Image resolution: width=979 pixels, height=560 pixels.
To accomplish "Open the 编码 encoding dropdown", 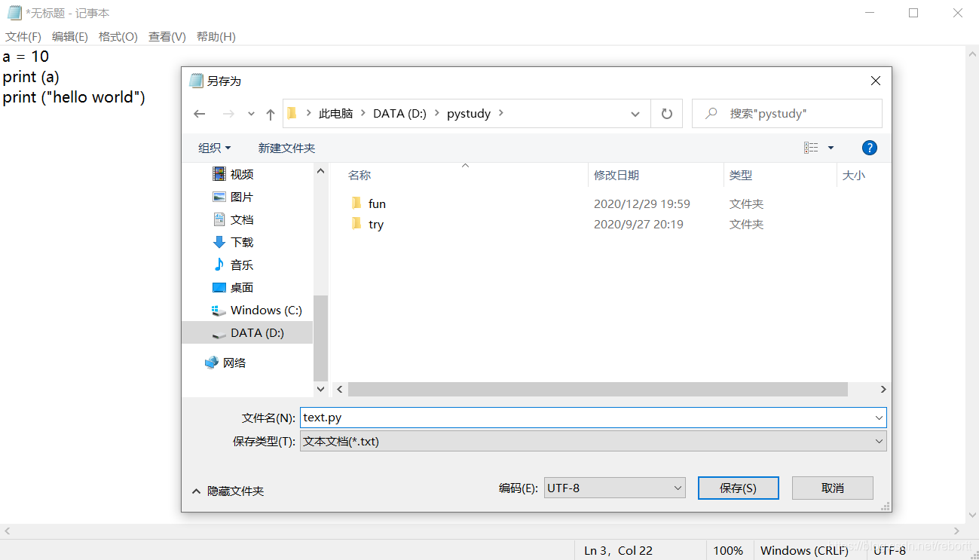I will (x=614, y=488).
